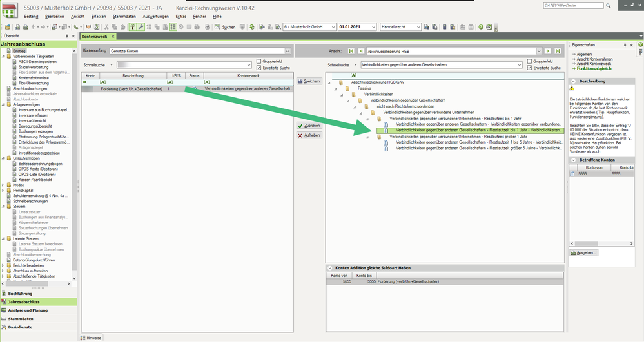Click the copy icon in toolbar
Screen dimensions: 644x342
[x=115, y=27]
